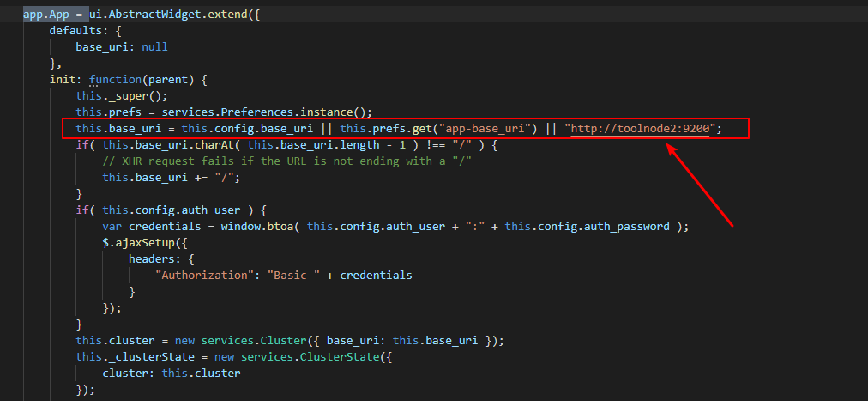The width and height of the screenshot is (868, 401).
Task: Click the 'cluster: this.cluster' line
Action: coord(171,373)
